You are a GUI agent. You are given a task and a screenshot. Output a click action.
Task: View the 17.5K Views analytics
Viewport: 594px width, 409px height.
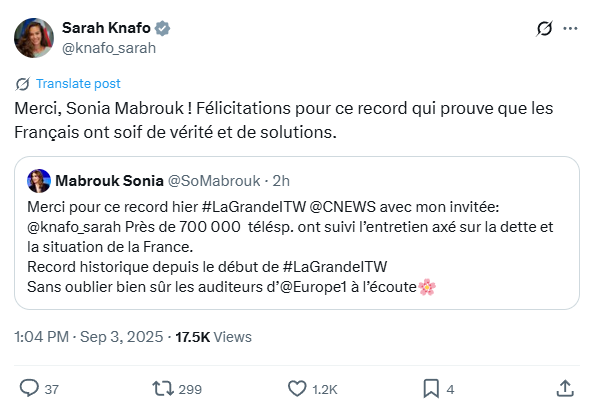point(213,337)
